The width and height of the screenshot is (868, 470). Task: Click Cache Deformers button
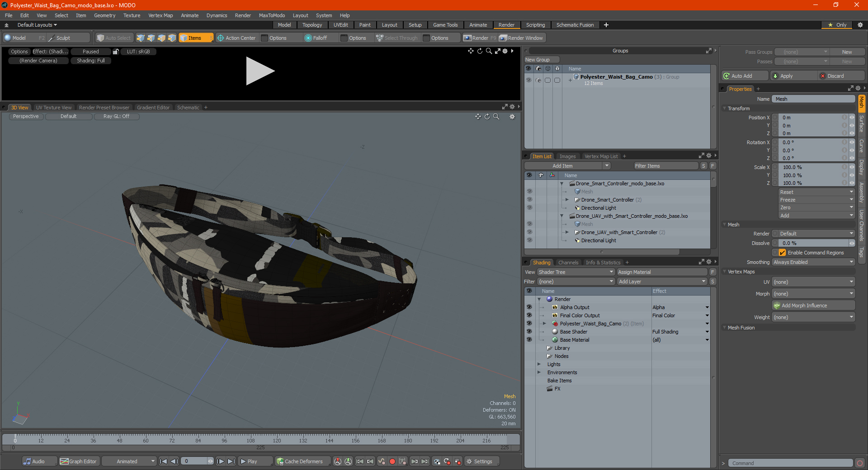click(x=302, y=461)
